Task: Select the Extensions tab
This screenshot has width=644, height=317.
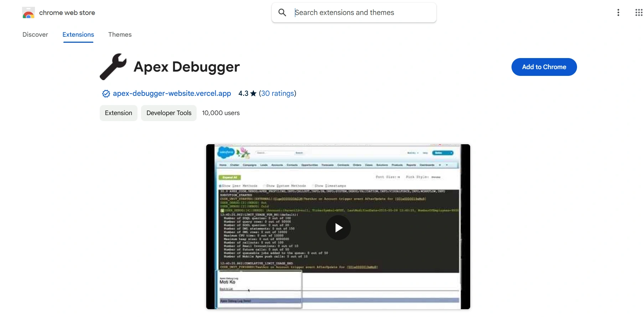Action: pyautogui.click(x=78, y=35)
